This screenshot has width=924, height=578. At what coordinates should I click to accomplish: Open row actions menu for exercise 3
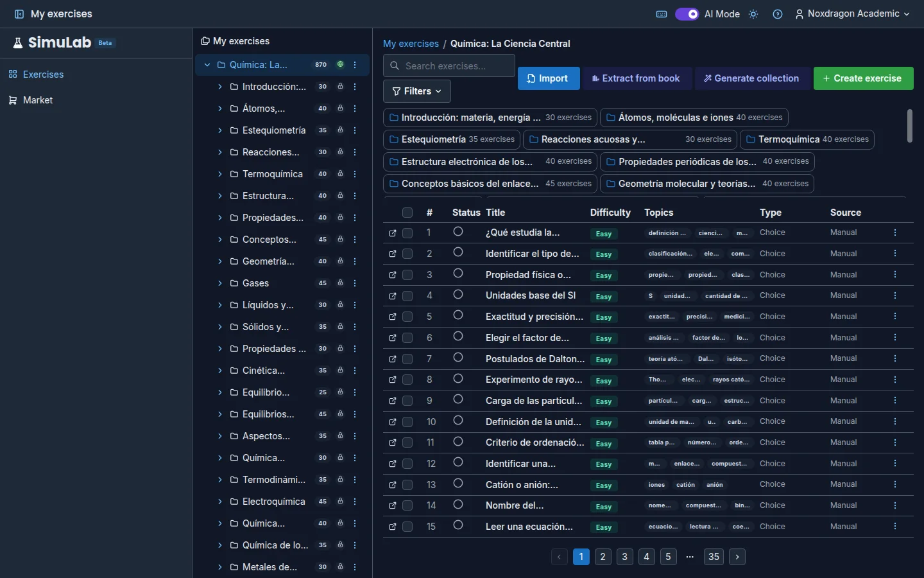(x=895, y=275)
